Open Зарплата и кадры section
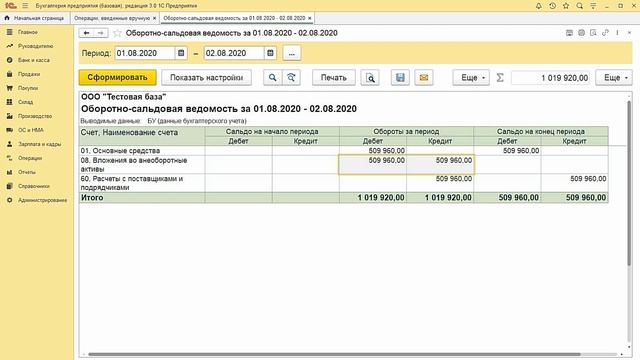Viewport: 640px width, 360px height. click(x=39, y=144)
